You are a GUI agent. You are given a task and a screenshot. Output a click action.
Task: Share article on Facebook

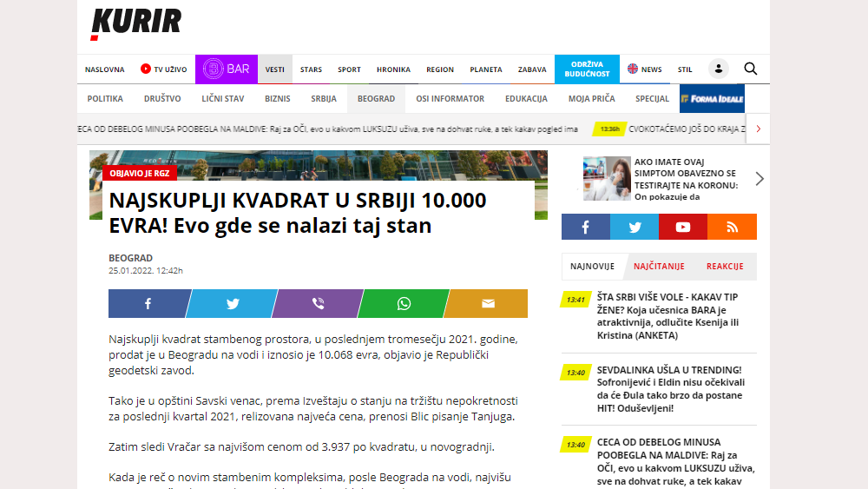pyautogui.click(x=148, y=303)
